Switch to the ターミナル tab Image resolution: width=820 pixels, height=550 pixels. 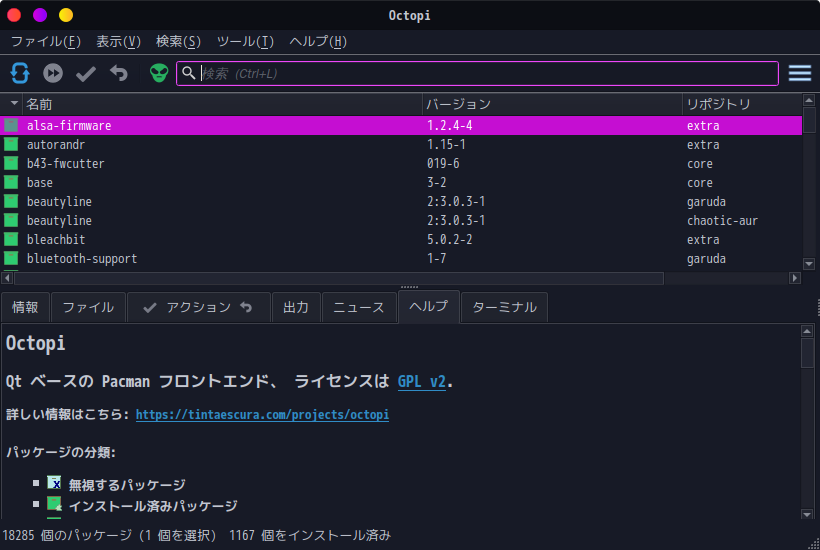coord(505,307)
